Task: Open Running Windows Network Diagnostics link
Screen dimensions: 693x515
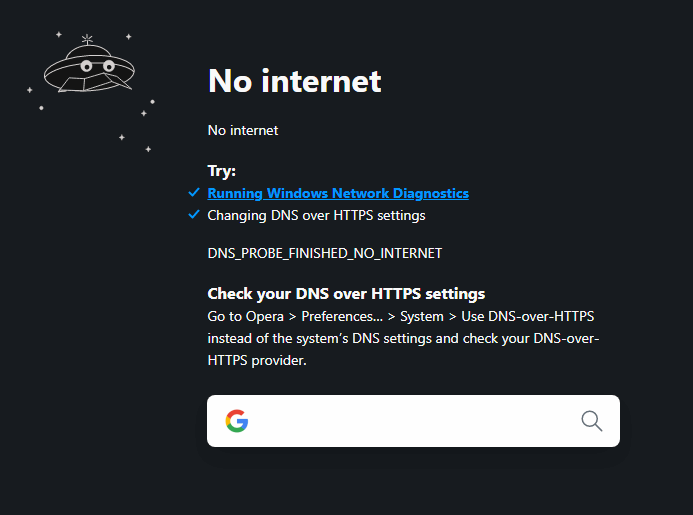Action: 338,193
